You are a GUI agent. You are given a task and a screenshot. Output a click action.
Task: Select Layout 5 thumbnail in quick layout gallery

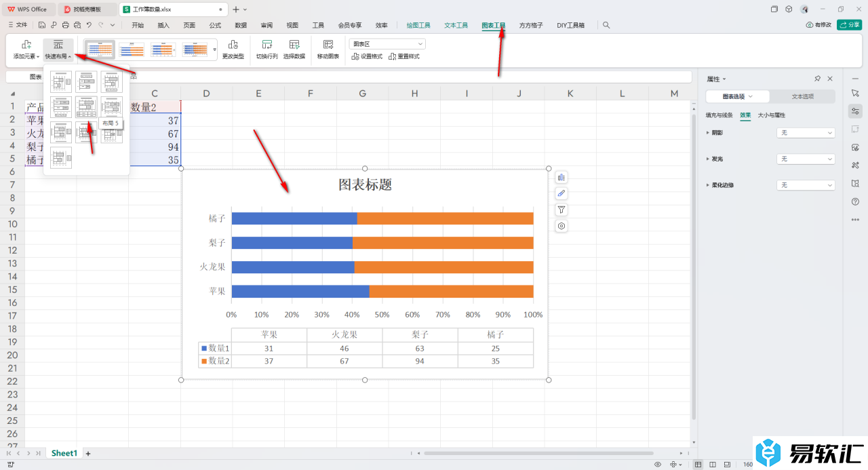pyautogui.click(x=86, y=107)
